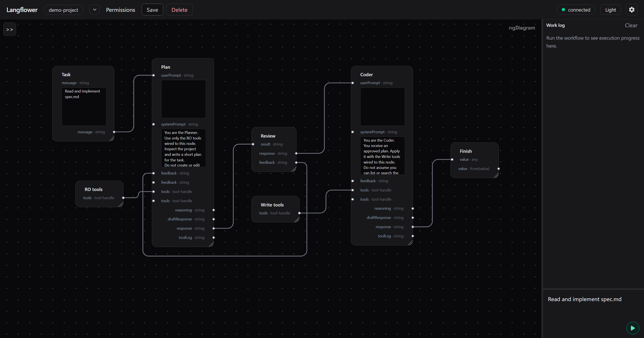Switch theme using the Light toggle
The height and width of the screenshot is (338, 644).
(610, 10)
